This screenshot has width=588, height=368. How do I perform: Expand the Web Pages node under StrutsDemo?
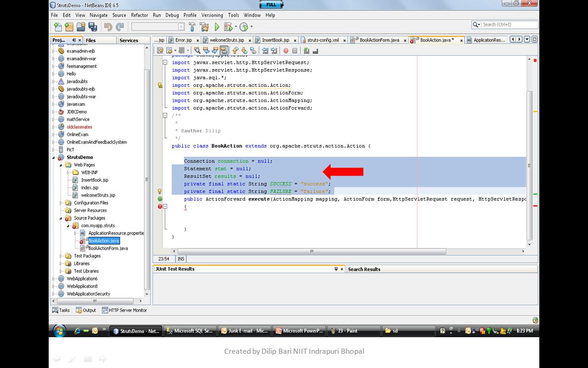click(x=62, y=165)
